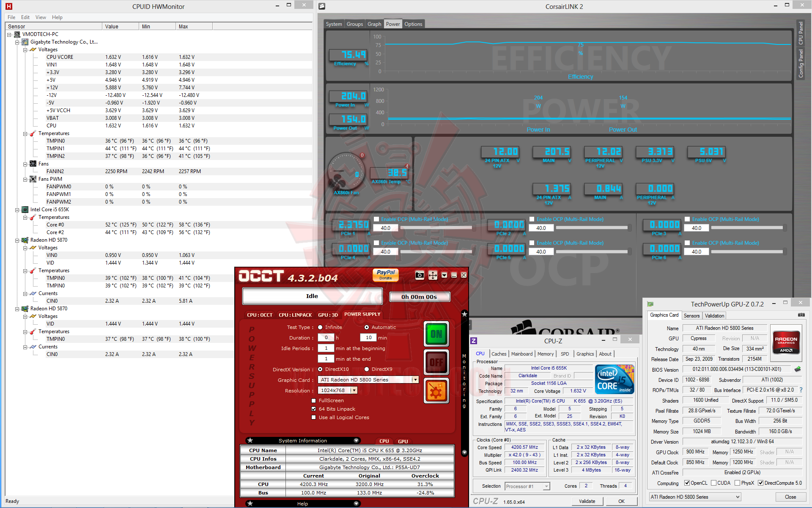The width and height of the screenshot is (812, 508).
Task: Switch to the CPU:LINPACK tab in OCCT
Action: [295, 315]
